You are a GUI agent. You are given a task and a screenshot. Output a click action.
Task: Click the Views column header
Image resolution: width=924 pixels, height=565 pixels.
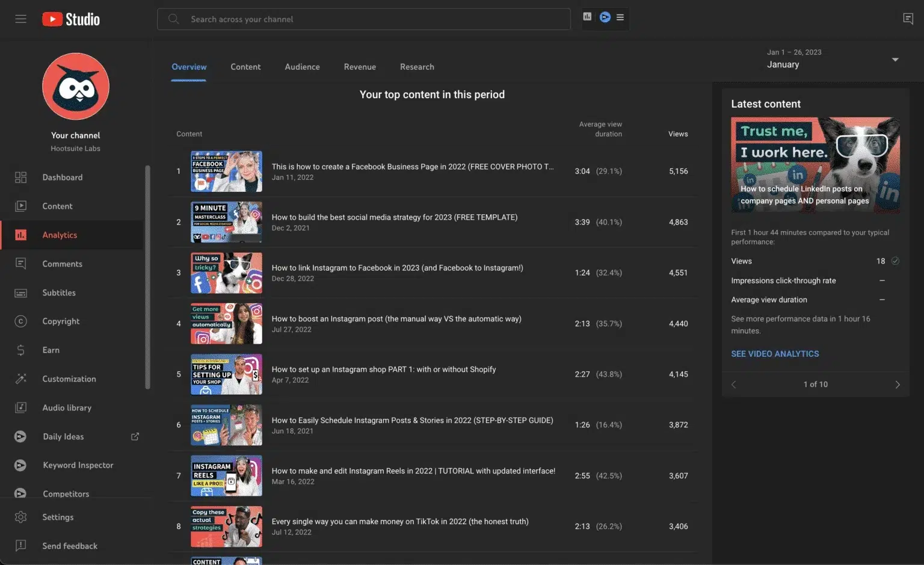tap(678, 134)
